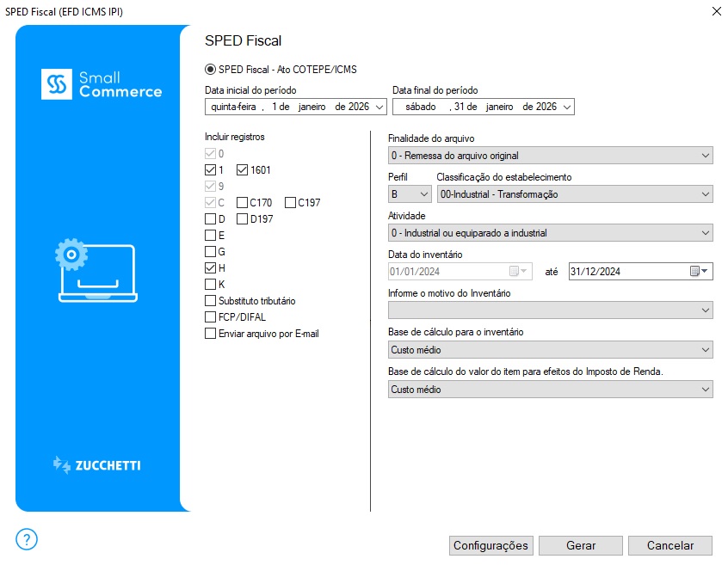Select SPED Fiscal - Ato COTEPE/ICMS option
This screenshot has width=728, height=565.
(x=210, y=69)
